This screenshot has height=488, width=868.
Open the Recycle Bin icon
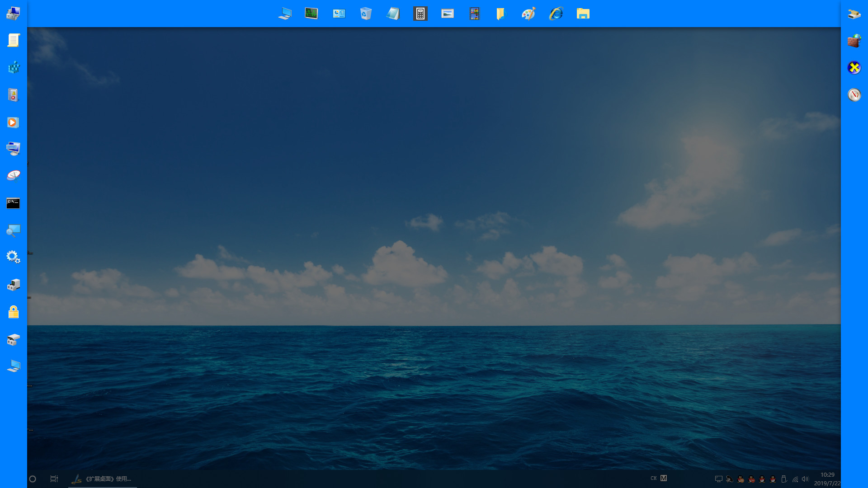[366, 14]
